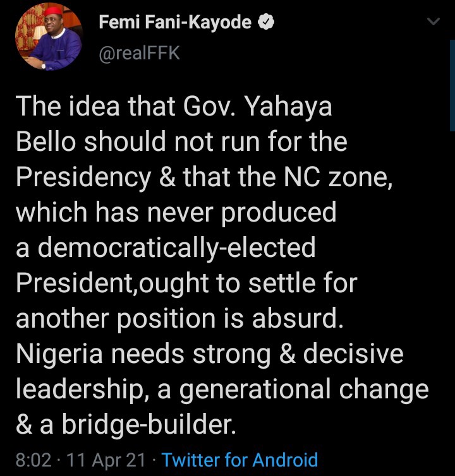Image resolution: width=455 pixels, height=476 pixels.
Task: Click the word Bello in the tweet
Action: click(x=45, y=141)
